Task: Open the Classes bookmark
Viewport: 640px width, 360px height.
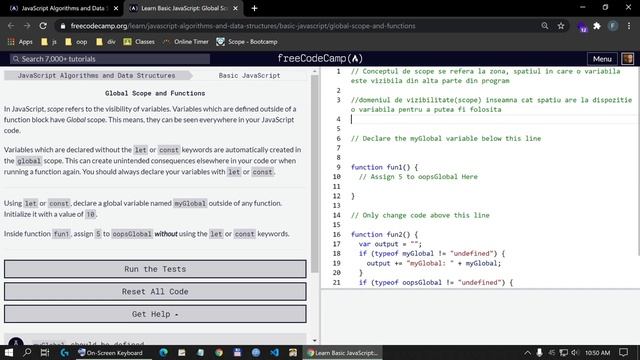Action: [x=139, y=42]
